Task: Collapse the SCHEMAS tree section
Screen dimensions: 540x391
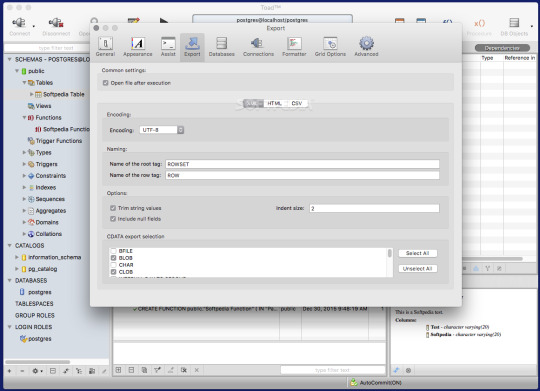Action: [10, 59]
